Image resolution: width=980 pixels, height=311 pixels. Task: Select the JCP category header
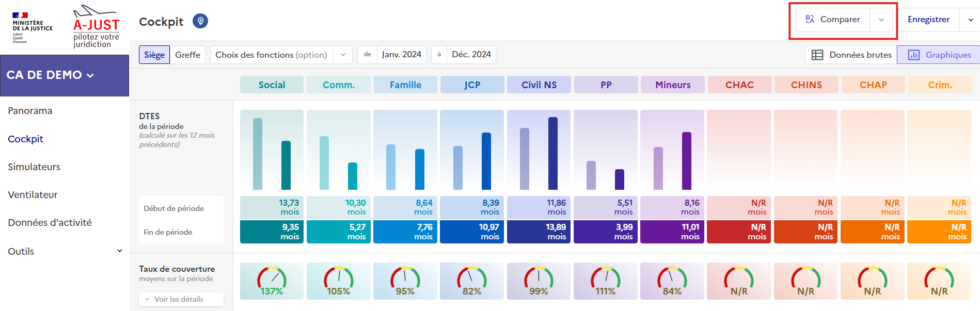472,85
